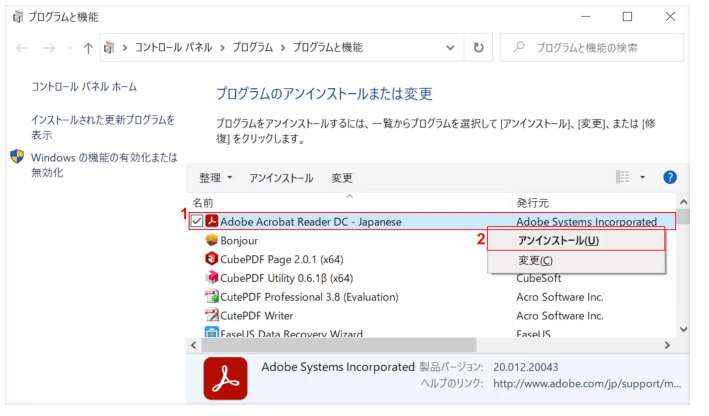Viewport: 709px width, 416px height.
Task: Click the アンインストール toolbar button
Action: [281, 178]
